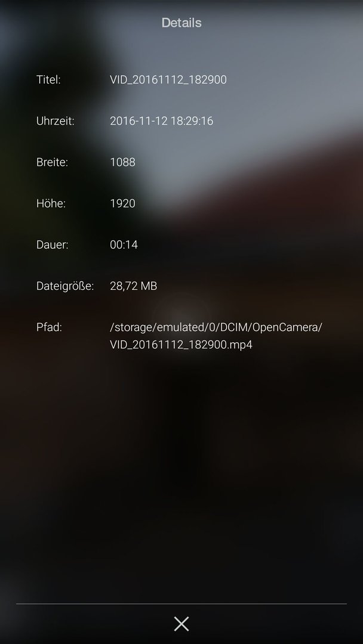Select the title value VID_20161112_182900

168,80
